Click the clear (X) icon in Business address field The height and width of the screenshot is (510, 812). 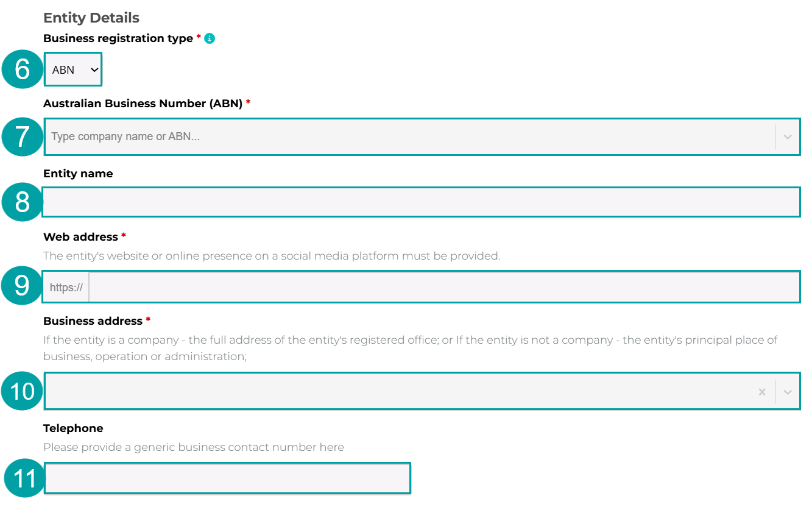pos(762,392)
